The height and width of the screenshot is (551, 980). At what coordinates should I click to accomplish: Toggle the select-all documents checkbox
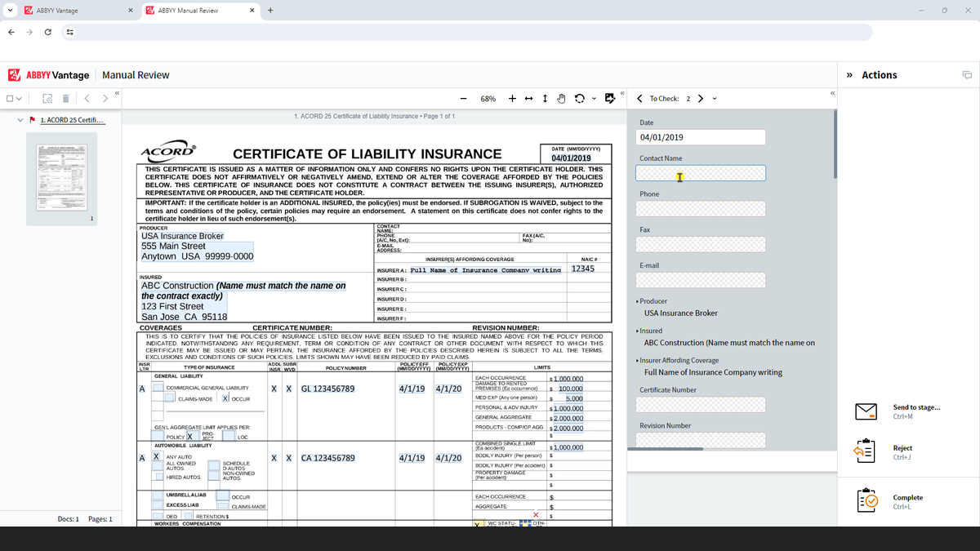click(11, 99)
